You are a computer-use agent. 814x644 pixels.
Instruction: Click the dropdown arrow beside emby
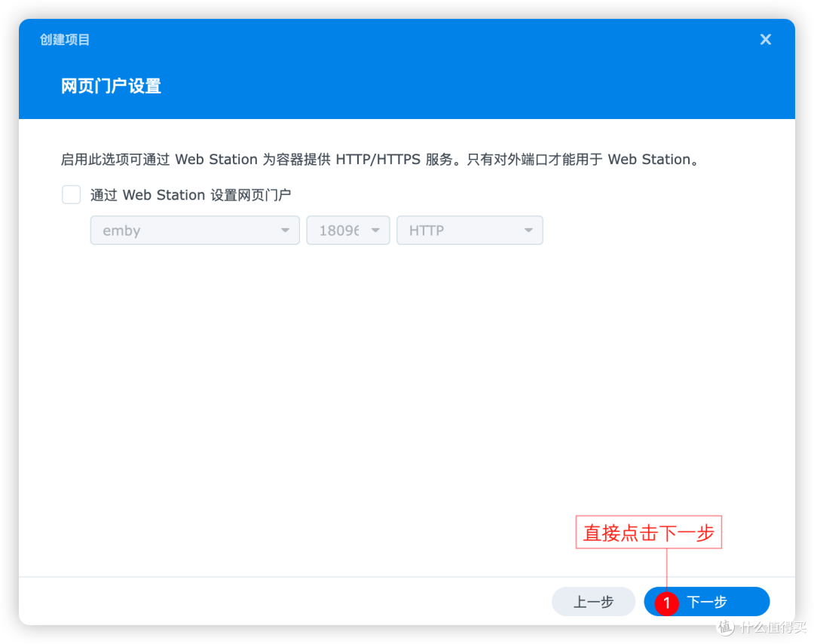[x=286, y=230]
